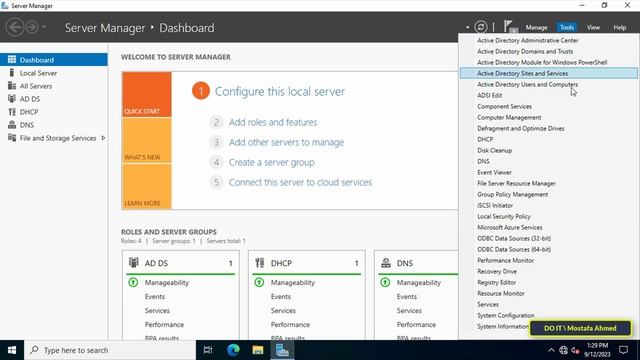This screenshot has height=360, width=640.
Task: Click AD DS Manageability green status icon
Action: (x=133, y=282)
